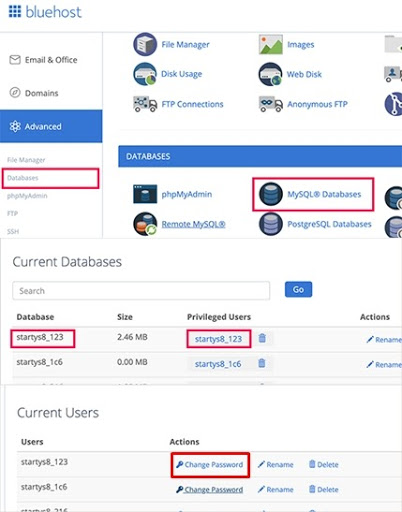Click into the Current Databases search field
The image size is (402, 512).
point(141,291)
